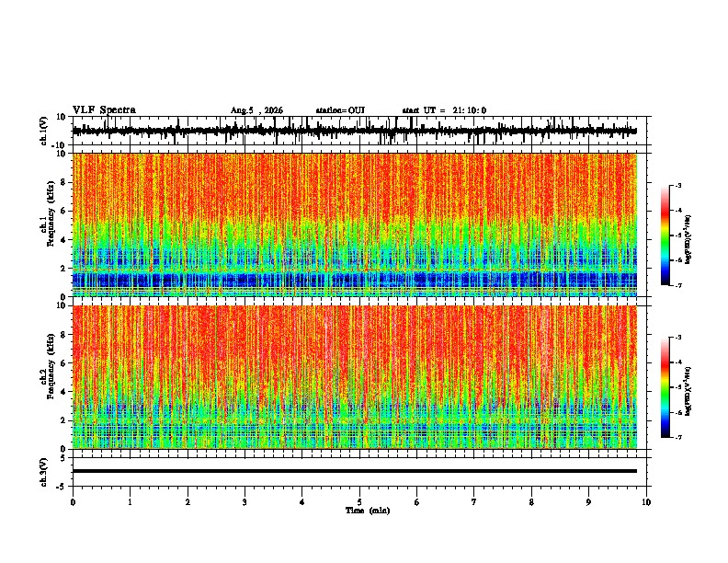
Task: Click the time axis tick label "2"
Action: [x=188, y=502]
